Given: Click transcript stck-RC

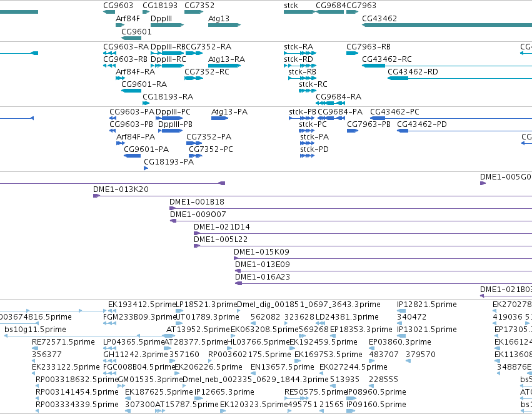Looking at the screenshot, I should point(308,91).
